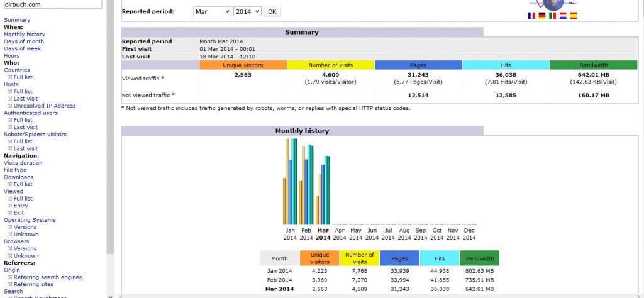Switch language via the German flag
This screenshot has width=644, height=298.
coord(542,16)
